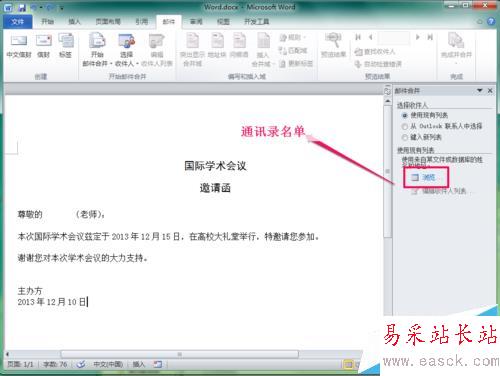Open Word Help question mark icon
This screenshot has width=500, height=376.
491,22
